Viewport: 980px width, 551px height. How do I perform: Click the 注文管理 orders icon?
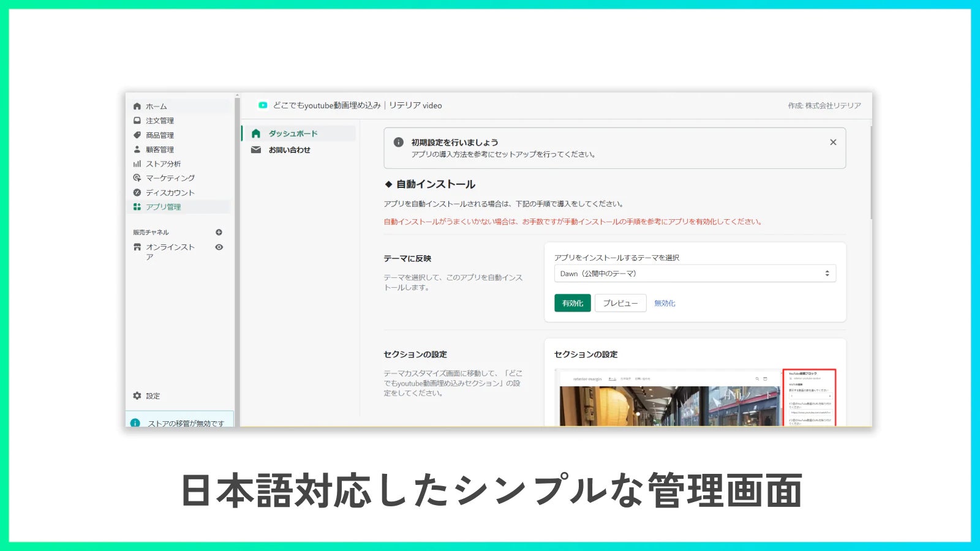[x=137, y=121]
